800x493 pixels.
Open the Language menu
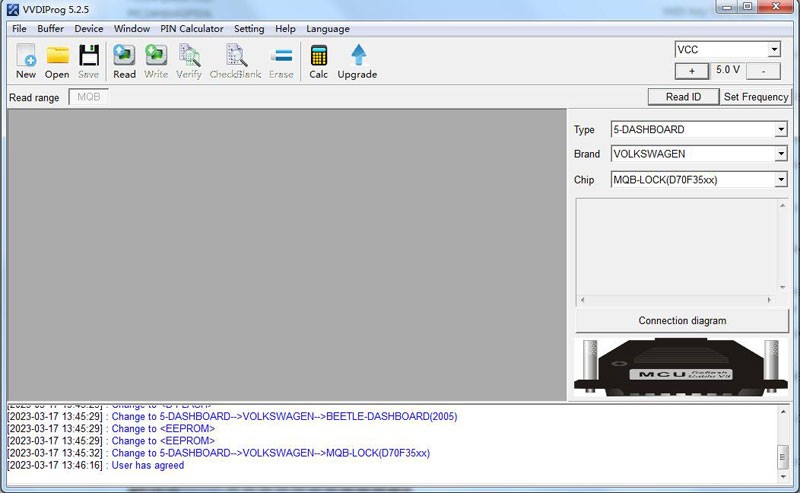click(x=328, y=29)
